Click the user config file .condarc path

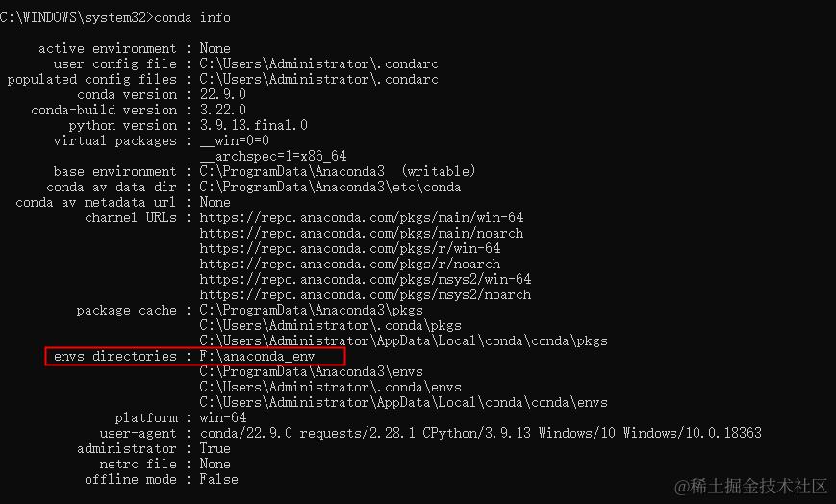318,64
